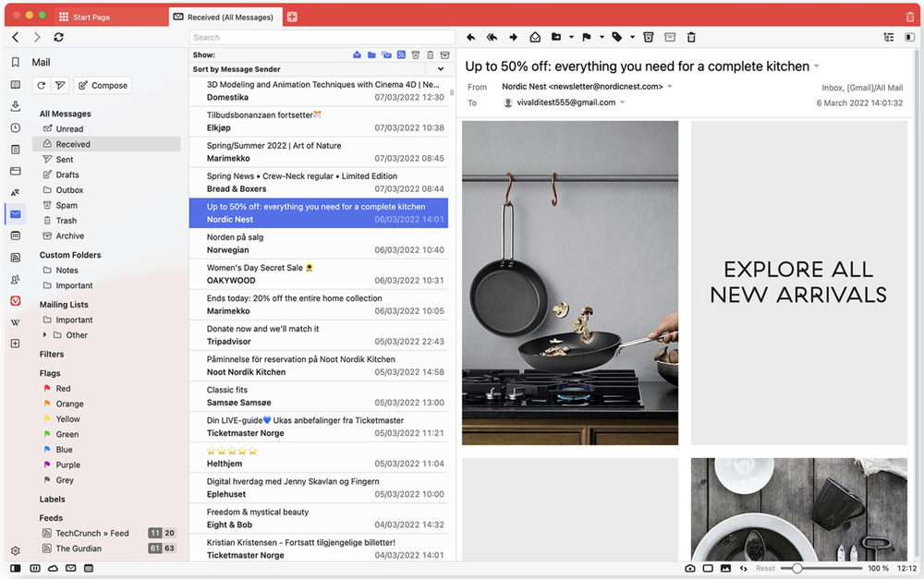
Task: Open the TechCrunch feed
Action: coord(91,533)
